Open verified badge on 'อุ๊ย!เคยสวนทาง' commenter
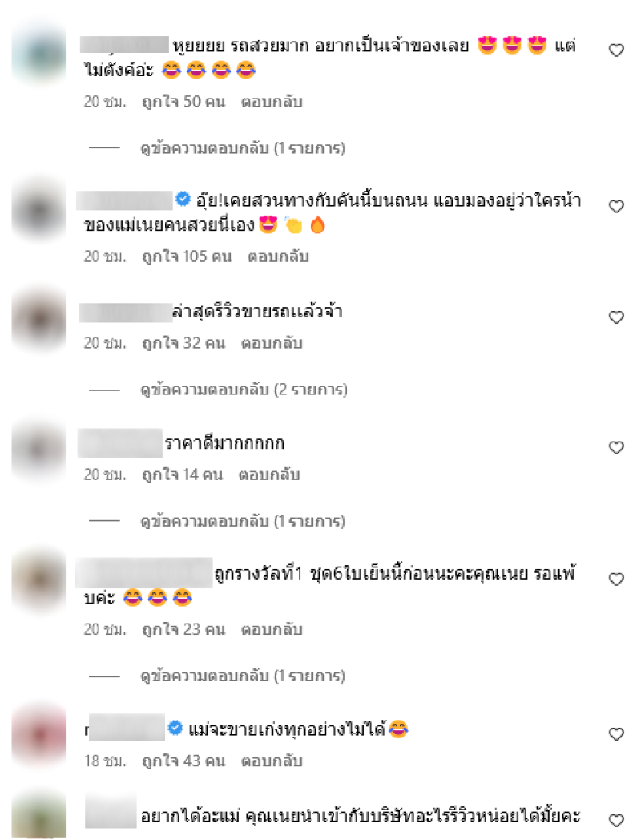This screenshot has height=840, width=641. [183, 200]
